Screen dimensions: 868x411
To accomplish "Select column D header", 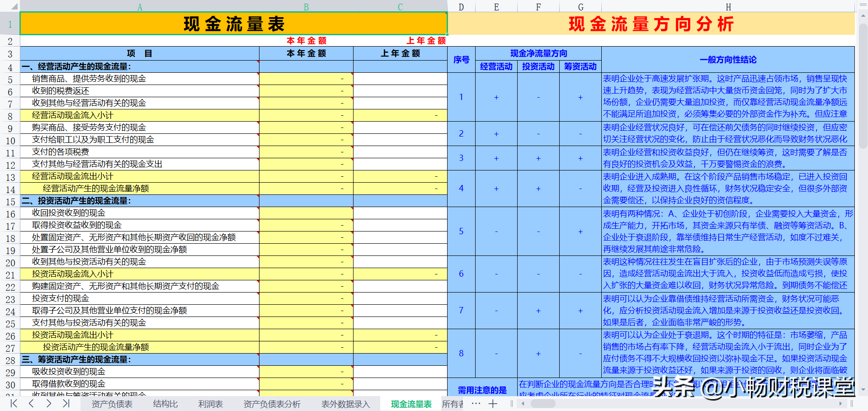I will tap(461, 6).
